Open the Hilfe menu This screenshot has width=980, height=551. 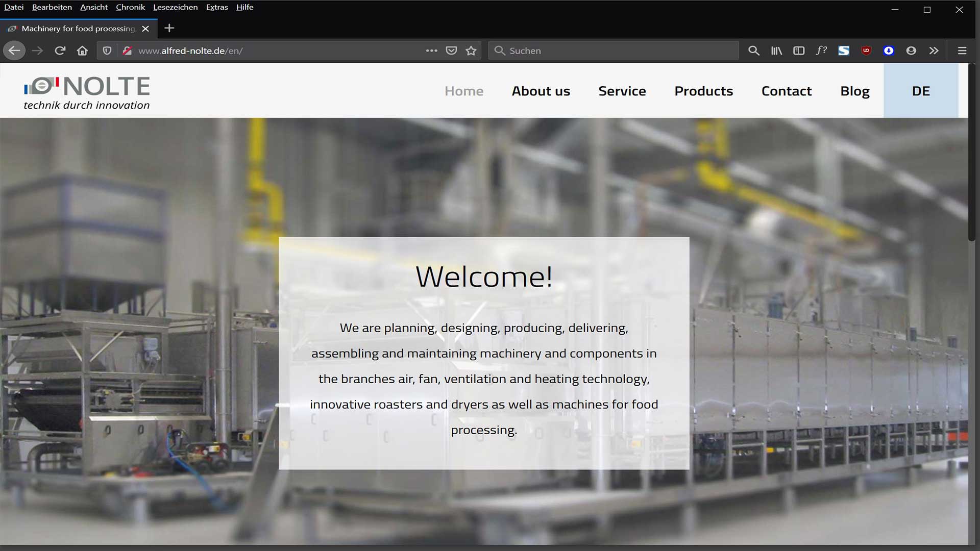[x=245, y=7]
